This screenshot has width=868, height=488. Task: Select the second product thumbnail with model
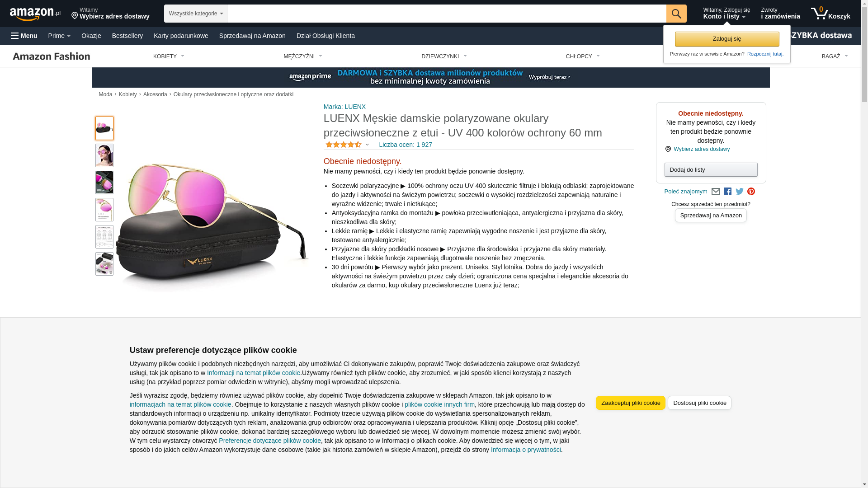pos(104,155)
